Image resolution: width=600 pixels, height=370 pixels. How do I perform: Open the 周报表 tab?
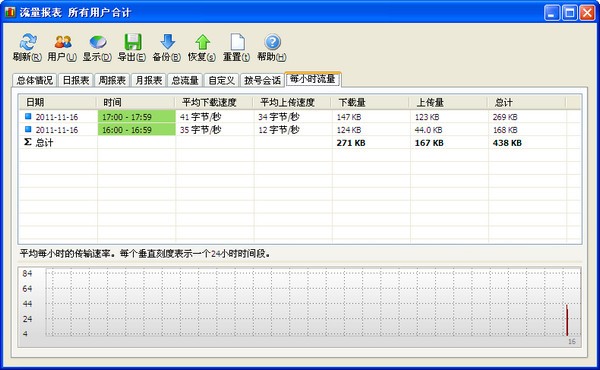(112, 80)
